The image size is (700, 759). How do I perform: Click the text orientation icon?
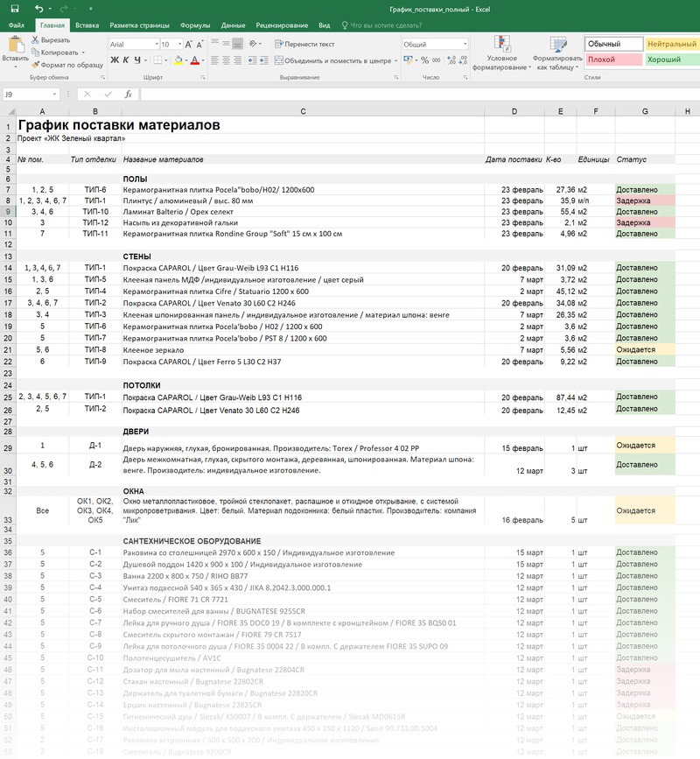coord(253,44)
